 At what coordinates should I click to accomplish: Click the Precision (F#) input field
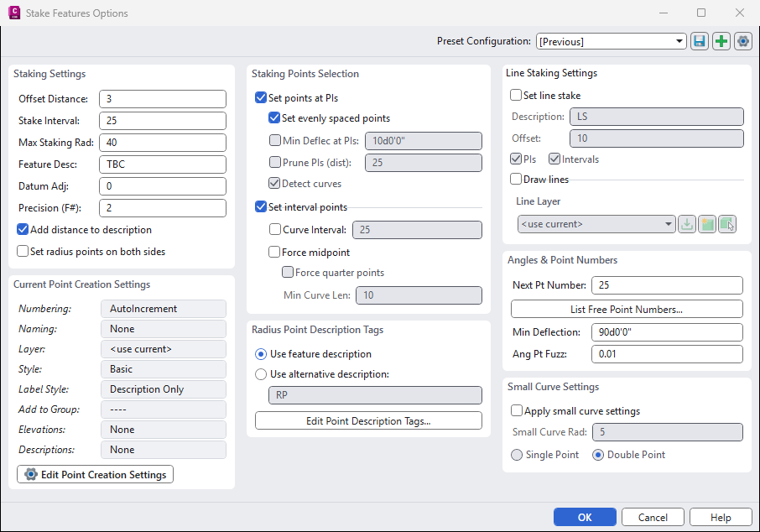point(163,208)
